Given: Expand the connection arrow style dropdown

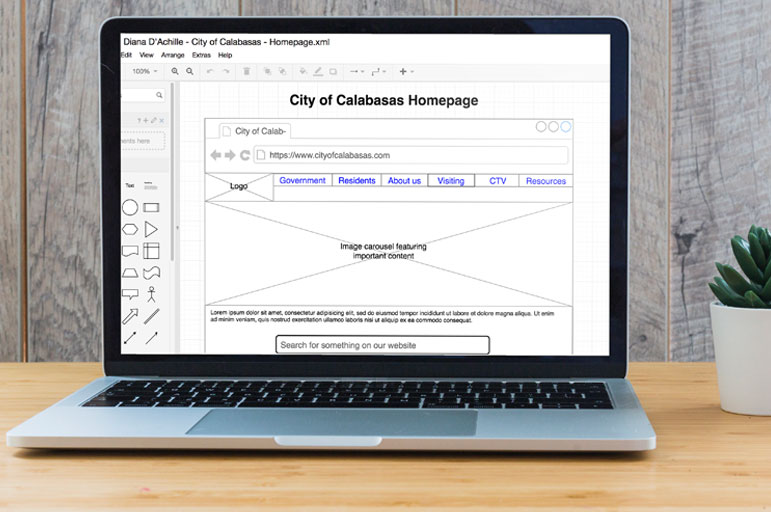Looking at the screenshot, I should tap(355, 72).
